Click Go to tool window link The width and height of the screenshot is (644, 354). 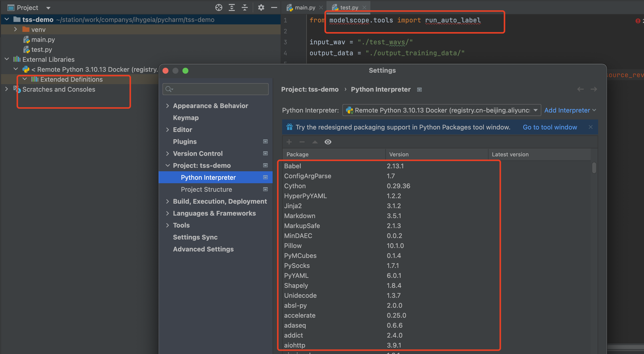pyautogui.click(x=550, y=127)
